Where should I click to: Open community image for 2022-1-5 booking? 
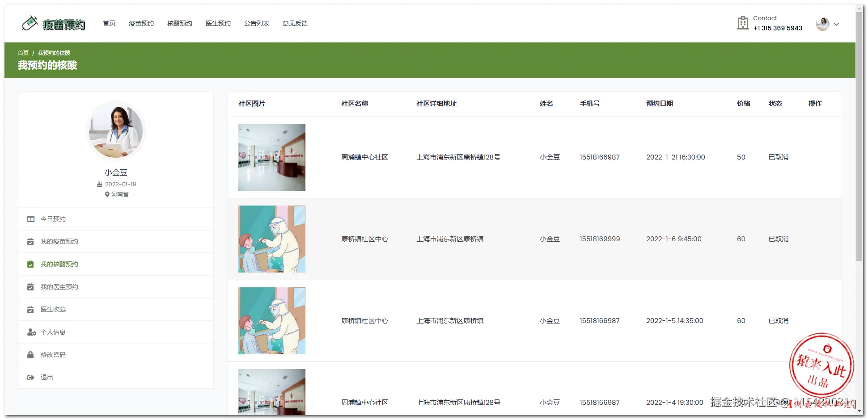click(272, 321)
